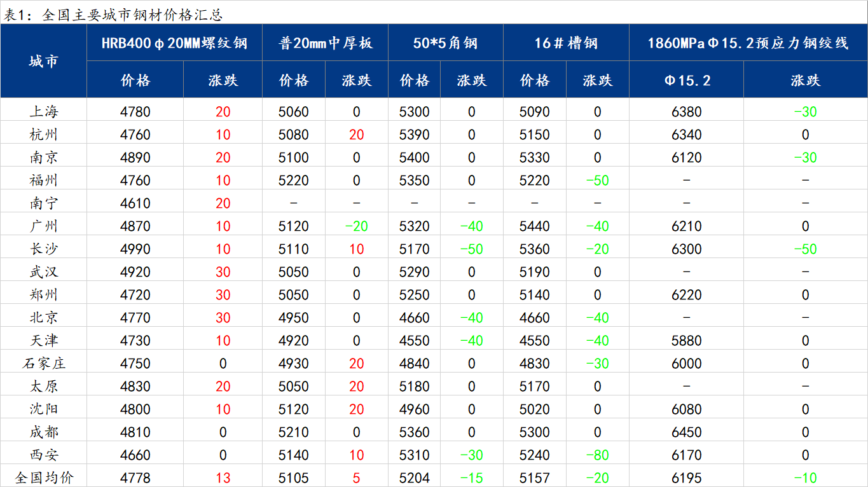Click the 南京 city cell

pos(43,158)
